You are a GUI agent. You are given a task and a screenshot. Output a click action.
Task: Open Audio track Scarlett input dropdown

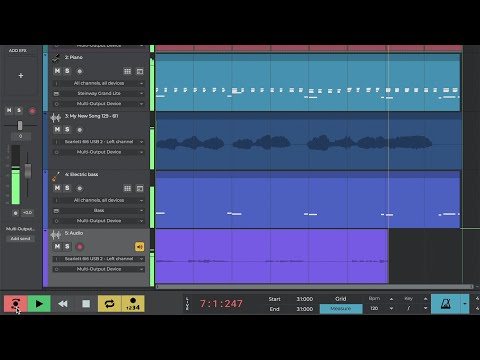point(99,259)
